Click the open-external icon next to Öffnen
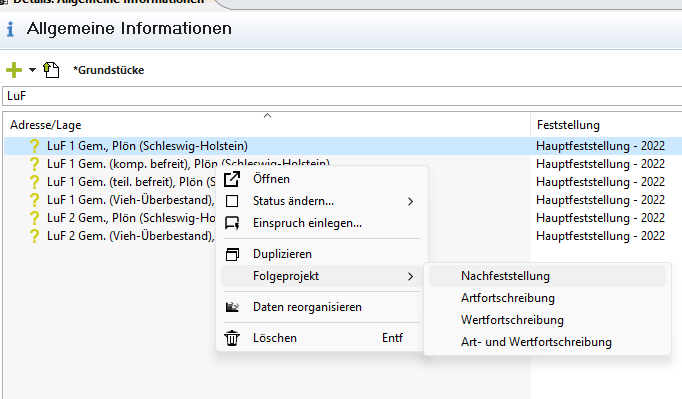This screenshot has height=399, width=682. (x=232, y=179)
